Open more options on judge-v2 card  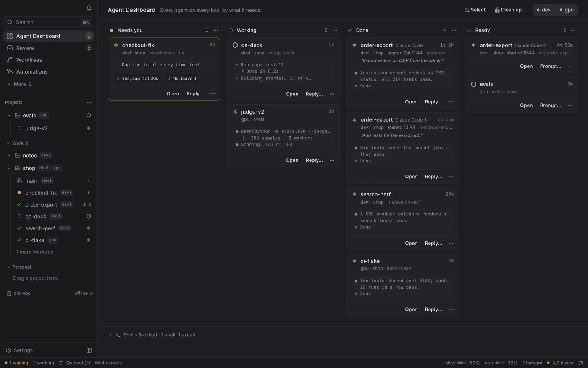(332, 160)
